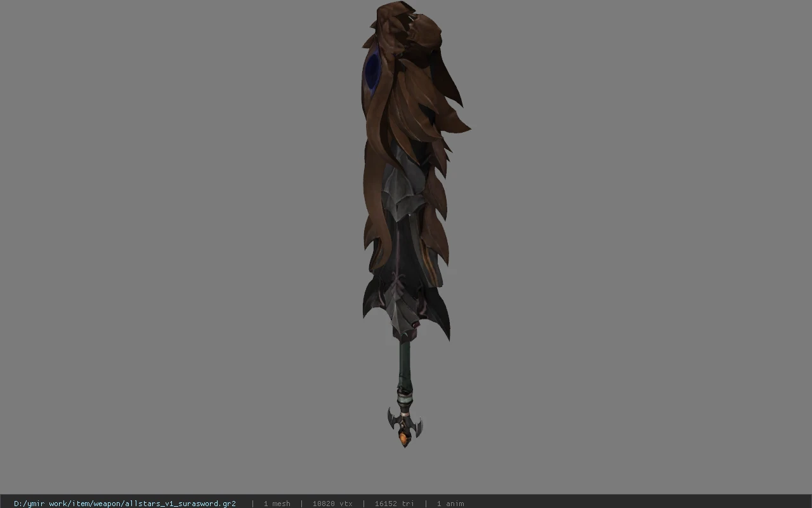Select the '1 anim' status entry
The height and width of the screenshot is (508, 812).
click(450, 504)
